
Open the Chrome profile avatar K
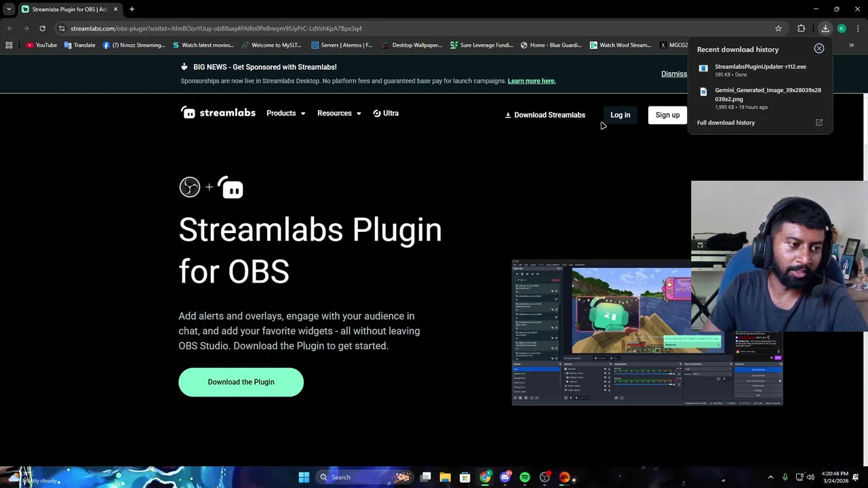[842, 28]
